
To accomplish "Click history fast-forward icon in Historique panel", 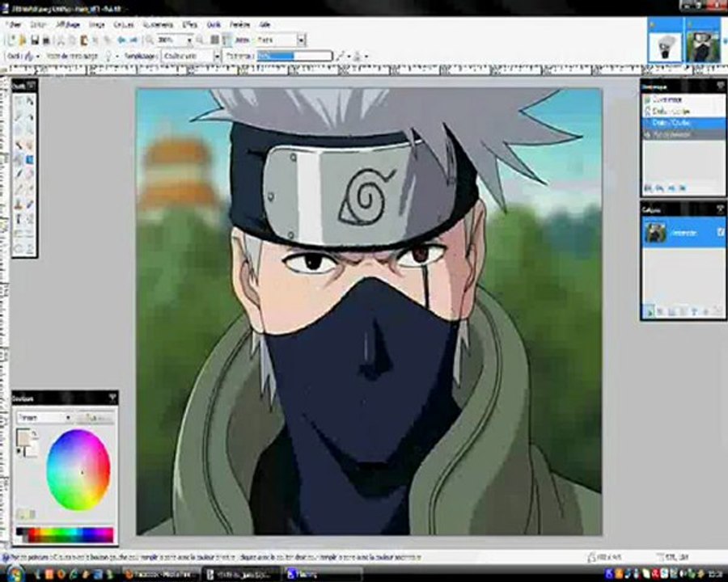I will click(x=683, y=188).
